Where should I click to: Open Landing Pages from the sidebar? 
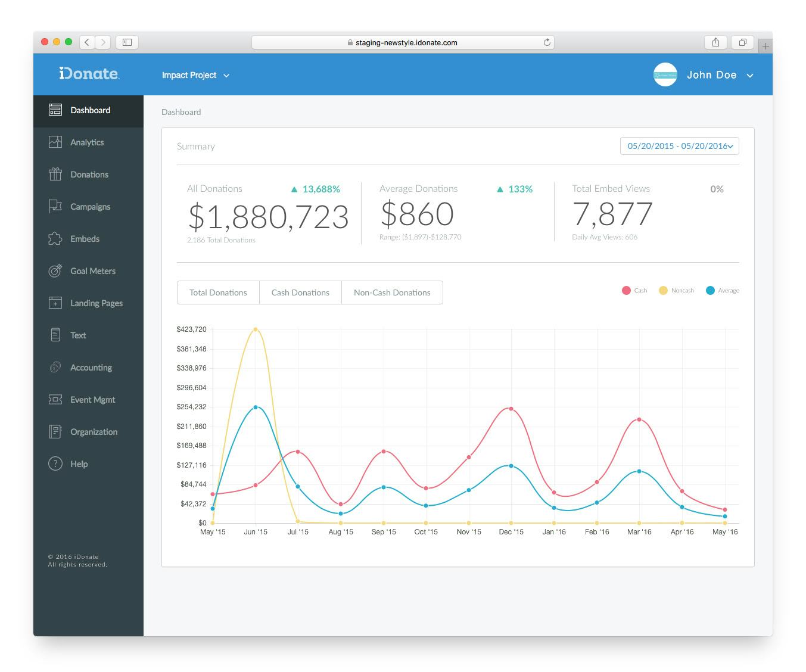click(x=55, y=303)
